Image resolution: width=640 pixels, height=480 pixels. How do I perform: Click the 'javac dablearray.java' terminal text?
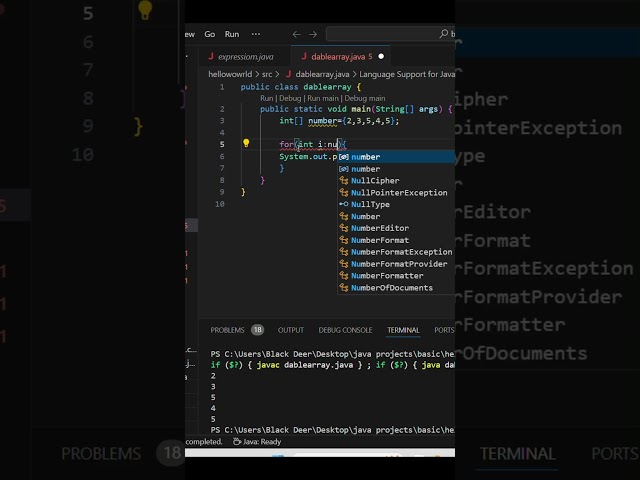coord(304,365)
